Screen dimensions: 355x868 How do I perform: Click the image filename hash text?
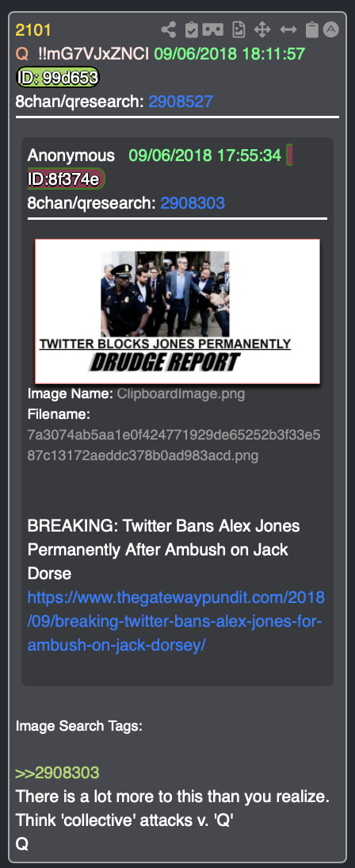point(174,445)
